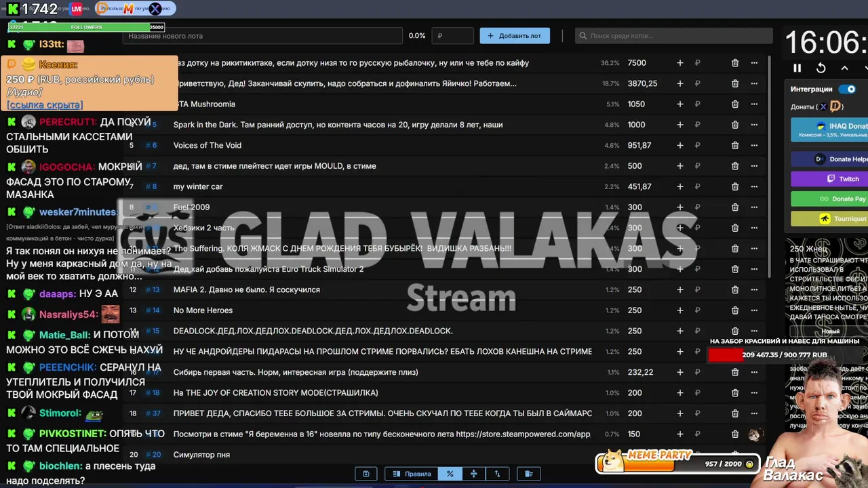The width and height of the screenshot is (868, 488).
Task: Click the IHAQ Donate integration button
Action: tap(829, 129)
